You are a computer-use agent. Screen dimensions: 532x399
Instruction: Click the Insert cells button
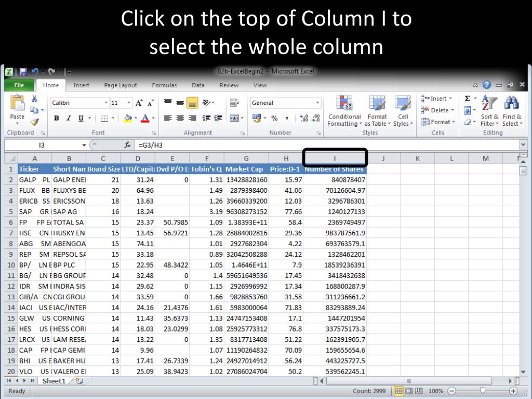click(x=436, y=98)
